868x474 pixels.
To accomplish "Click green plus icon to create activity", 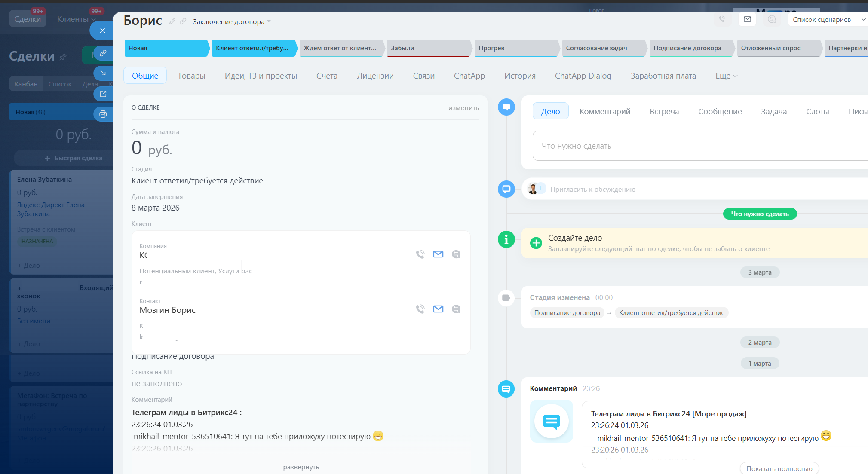I will pyautogui.click(x=536, y=243).
